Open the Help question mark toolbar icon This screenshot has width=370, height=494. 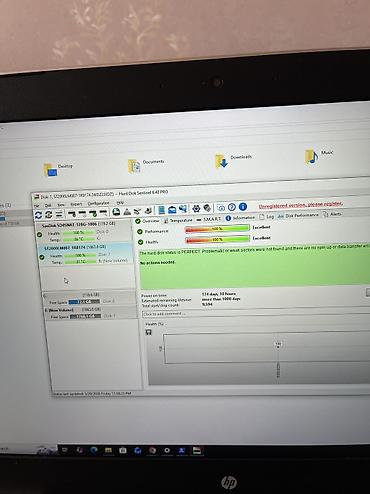click(x=232, y=207)
